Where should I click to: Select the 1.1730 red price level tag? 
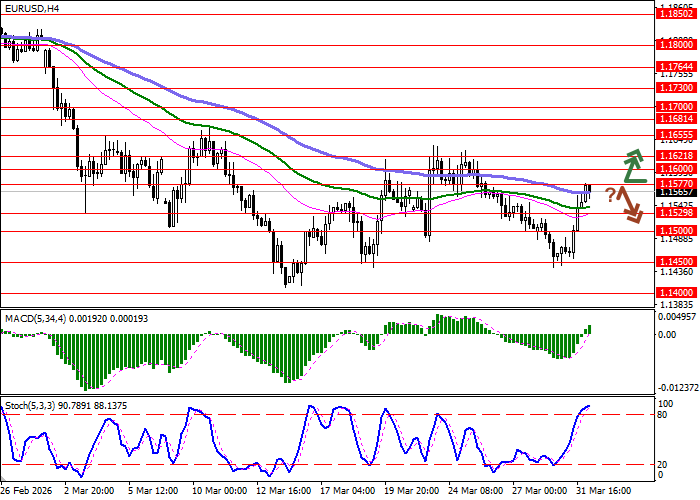pyautogui.click(x=676, y=88)
